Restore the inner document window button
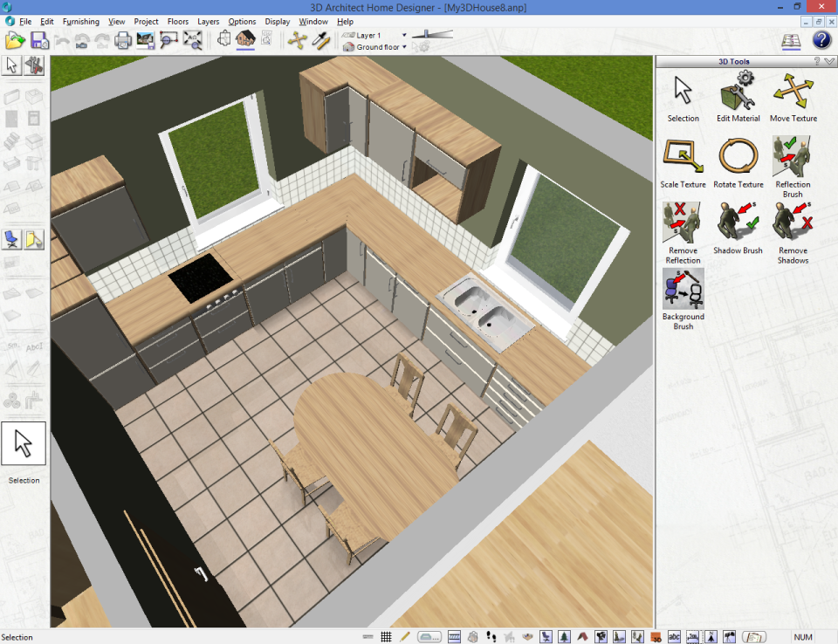Viewport: 838px width, 644px height. coord(818,22)
